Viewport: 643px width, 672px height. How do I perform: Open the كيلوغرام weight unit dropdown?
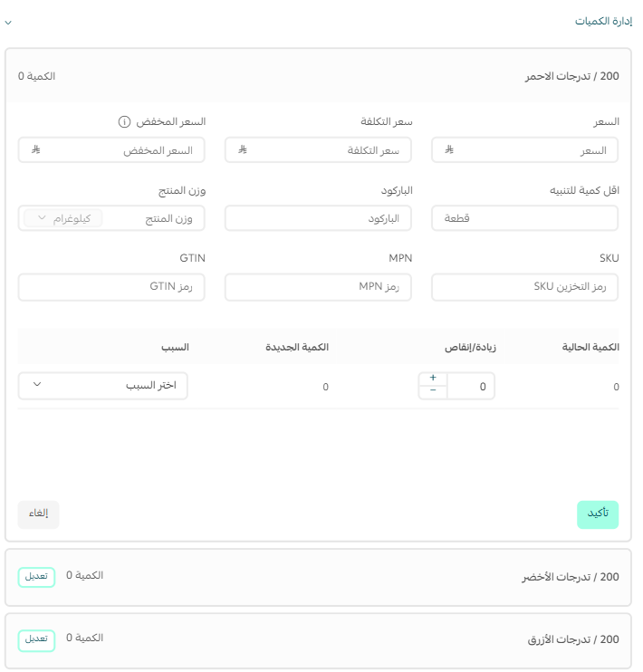pos(63,218)
